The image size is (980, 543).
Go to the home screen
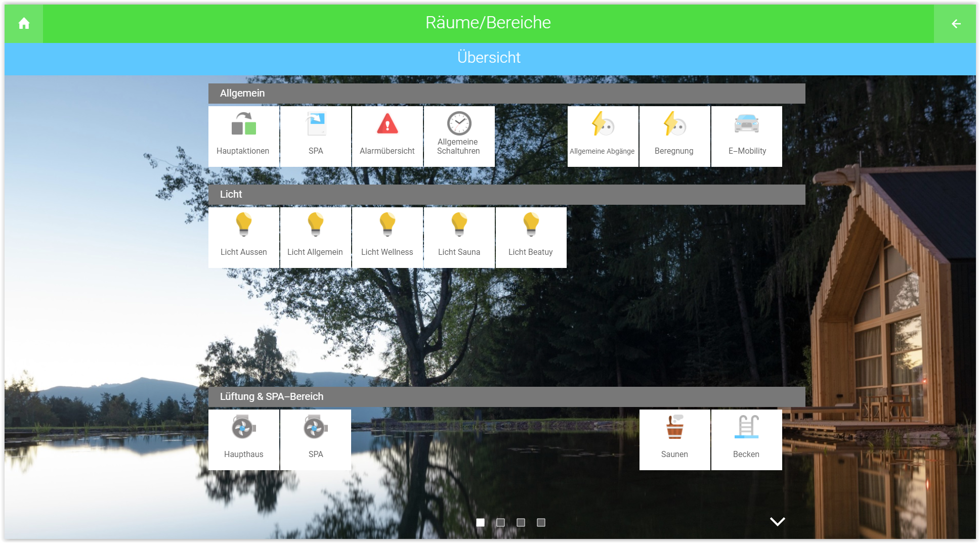pyautogui.click(x=24, y=24)
